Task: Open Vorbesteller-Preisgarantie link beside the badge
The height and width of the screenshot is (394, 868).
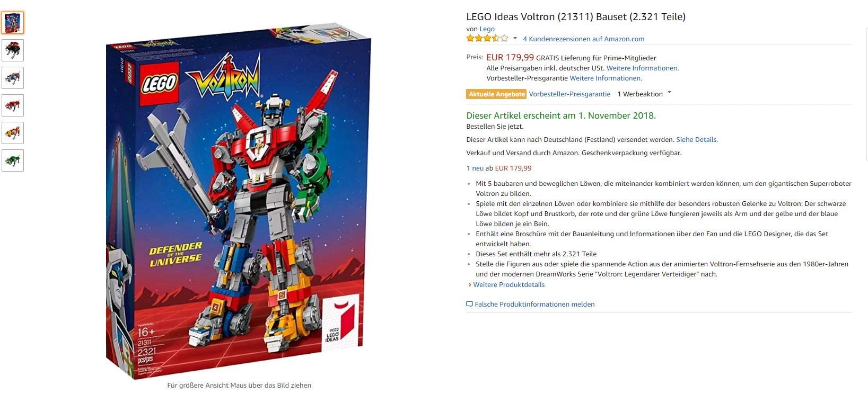Action: pyautogui.click(x=569, y=94)
